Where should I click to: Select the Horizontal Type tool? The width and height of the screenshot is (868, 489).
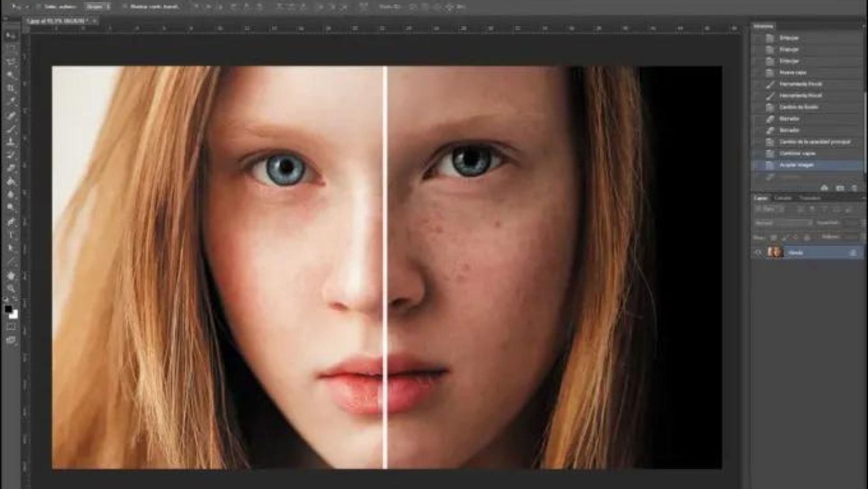pos(11,236)
